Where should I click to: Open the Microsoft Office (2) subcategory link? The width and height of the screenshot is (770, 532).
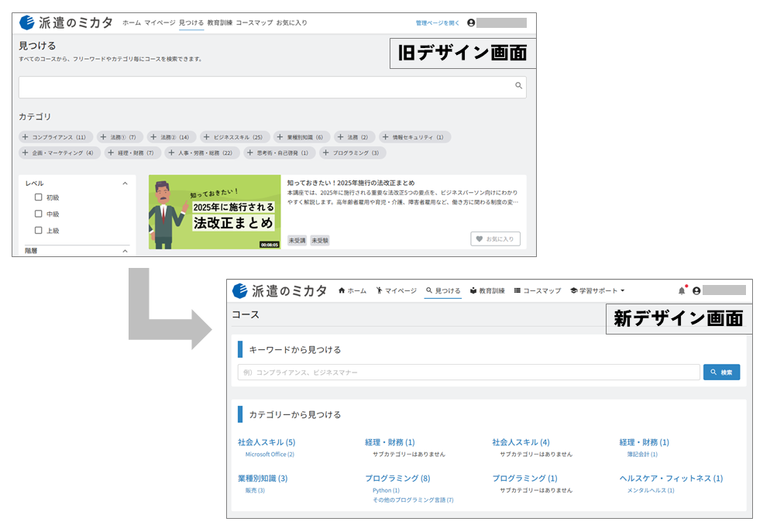[x=270, y=455]
